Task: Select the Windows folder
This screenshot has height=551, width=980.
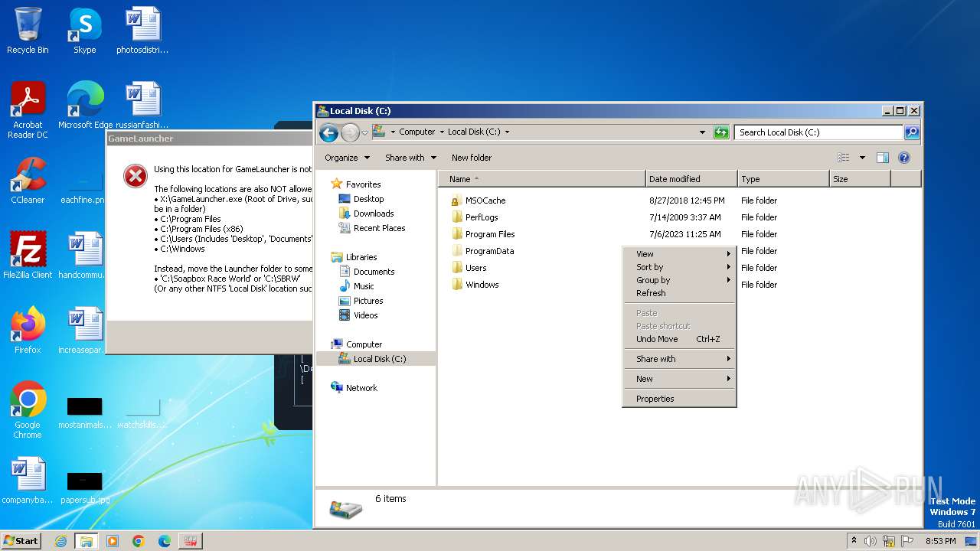Action: click(x=482, y=285)
